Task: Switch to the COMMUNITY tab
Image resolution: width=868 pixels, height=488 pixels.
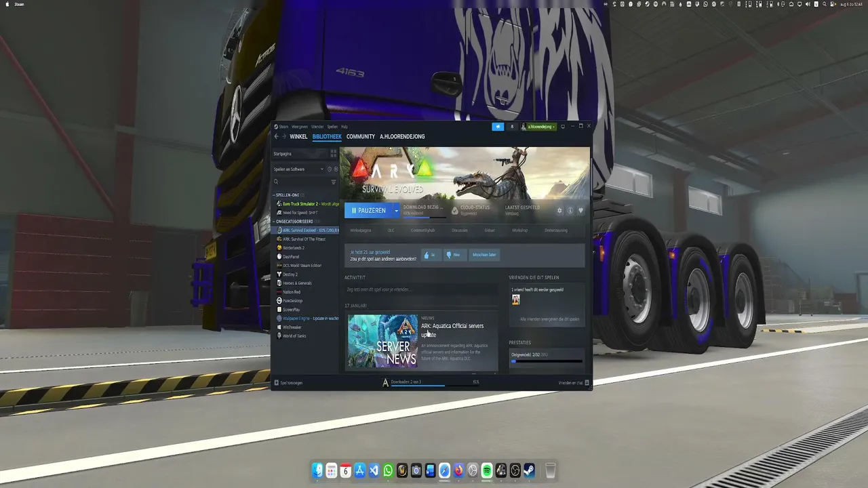Action: click(x=361, y=136)
